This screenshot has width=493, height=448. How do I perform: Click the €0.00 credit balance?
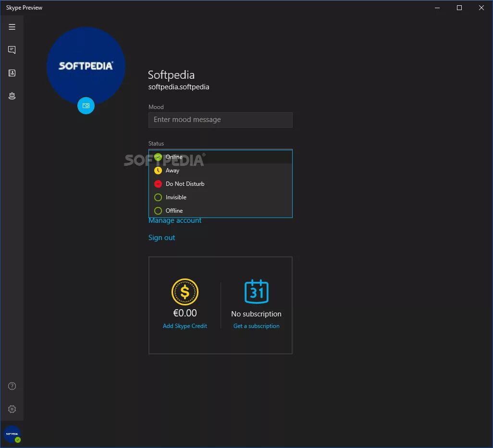(x=185, y=313)
